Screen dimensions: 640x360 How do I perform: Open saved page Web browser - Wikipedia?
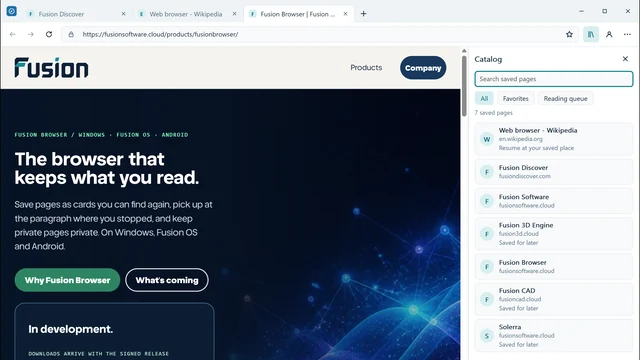coord(553,139)
